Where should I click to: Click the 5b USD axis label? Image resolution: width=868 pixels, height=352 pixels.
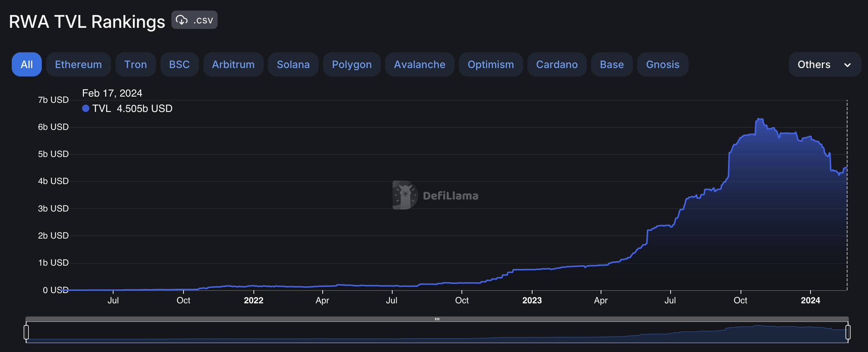53,154
